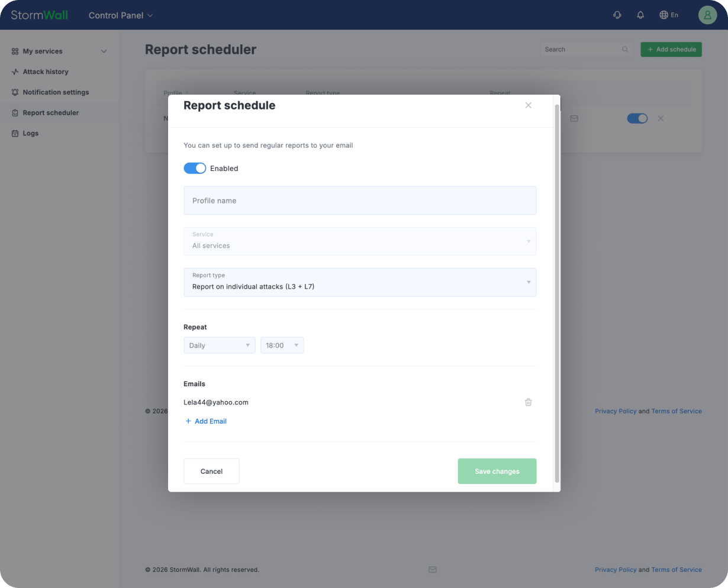Select Report scheduler in sidebar

click(x=51, y=113)
